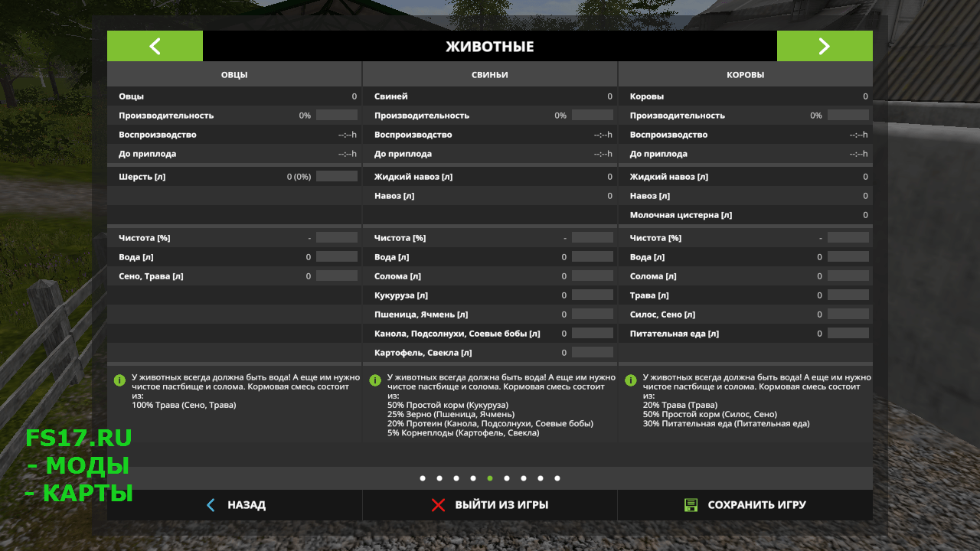
Task: Click cows Производительность progress bar
Action: 848,115
